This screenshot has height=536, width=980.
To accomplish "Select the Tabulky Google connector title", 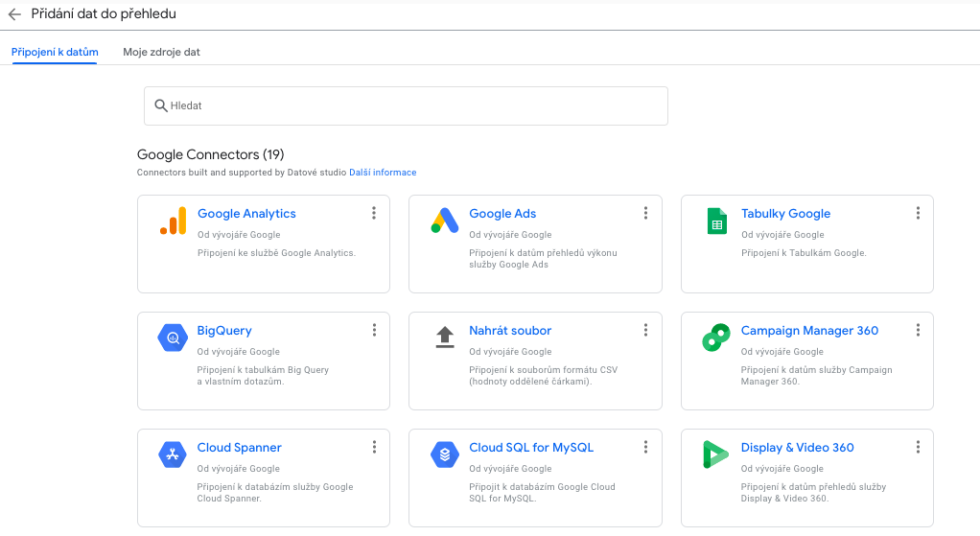I will click(x=785, y=214).
